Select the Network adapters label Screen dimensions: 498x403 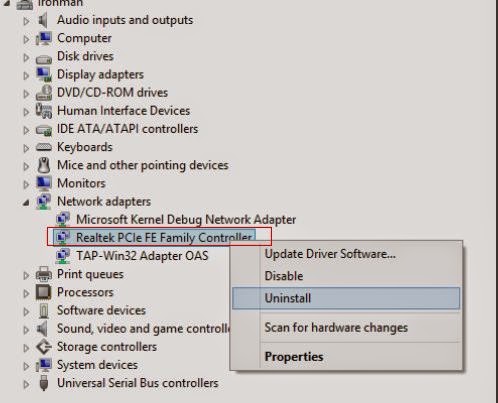click(104, 202)
